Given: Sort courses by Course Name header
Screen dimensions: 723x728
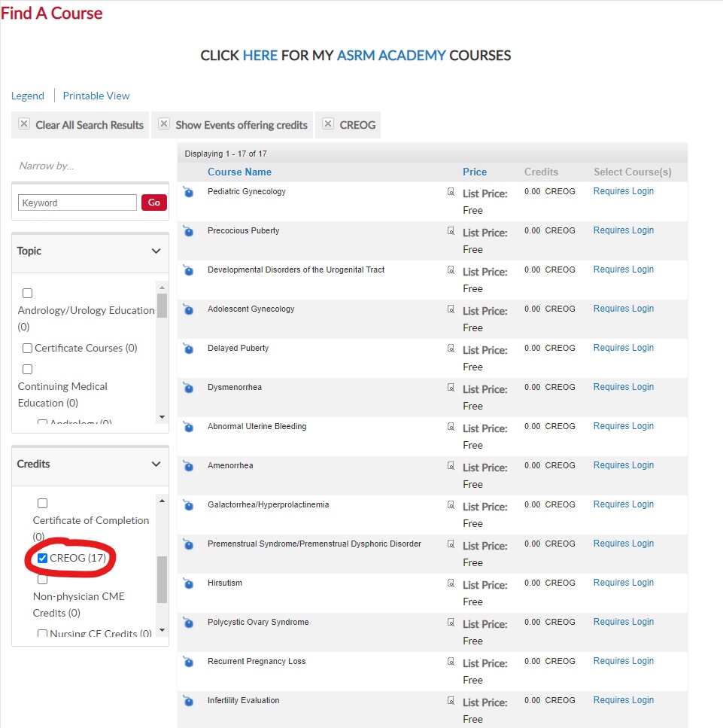Looking at the screenshot, I should point(239,172).
